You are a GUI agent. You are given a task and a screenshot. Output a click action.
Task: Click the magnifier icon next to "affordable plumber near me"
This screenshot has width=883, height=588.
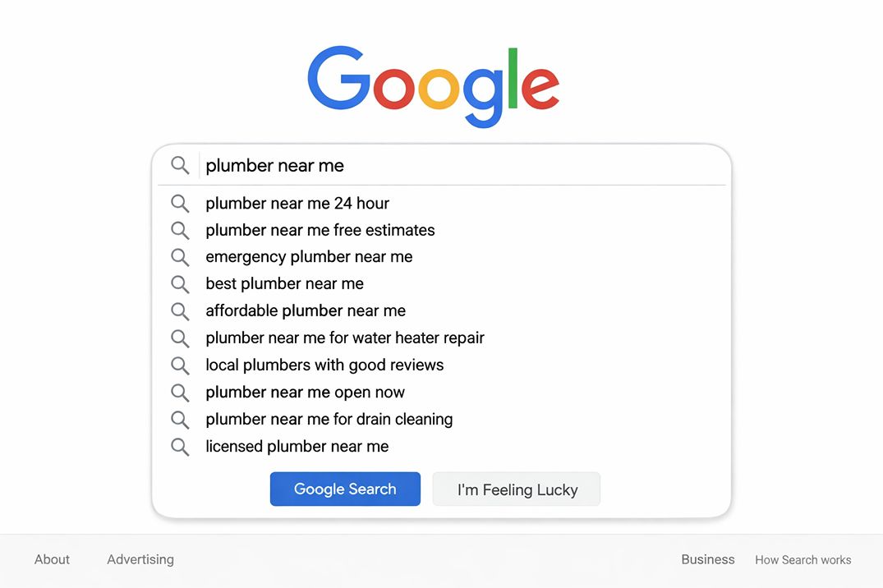180,311
